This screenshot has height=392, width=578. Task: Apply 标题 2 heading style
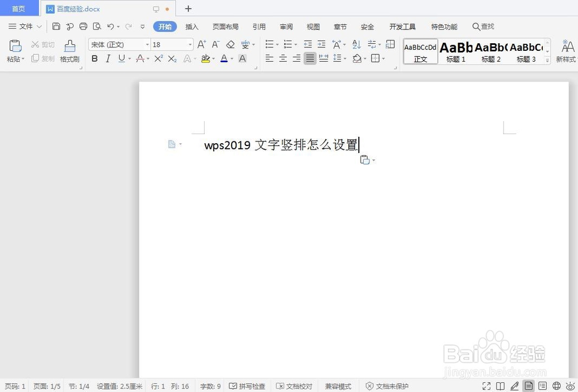(491, 51)
